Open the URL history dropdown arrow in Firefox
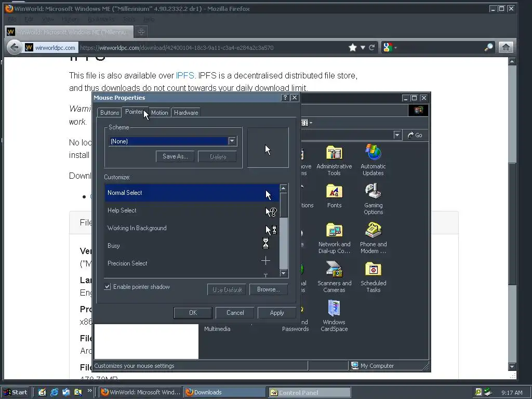This screenshot has width=532, height=399. tap(362, 47)
